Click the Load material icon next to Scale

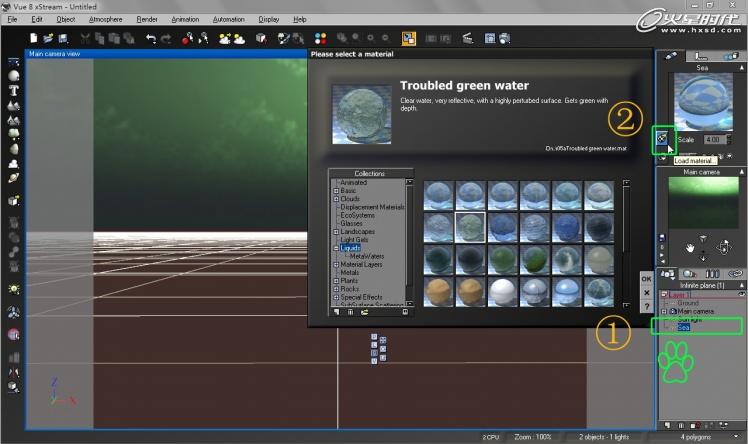pyautogui.click(x=662, y=138)
